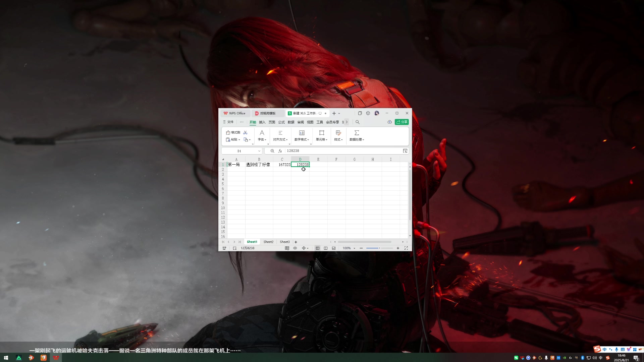Viewport: 644px width, 362px height.
Task: Expand the Cells (单元格) dropdown
Action: pyautogui.click(x=322, y=139)
